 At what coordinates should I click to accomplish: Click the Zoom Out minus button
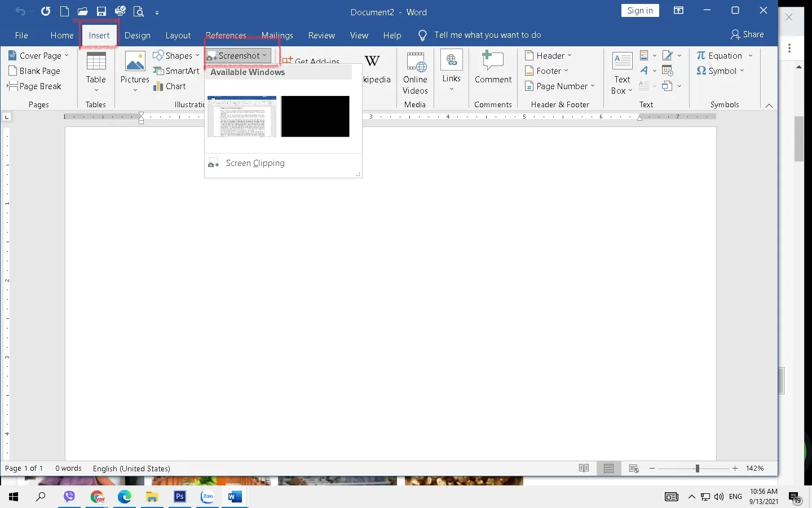click(x=652, y=468)
